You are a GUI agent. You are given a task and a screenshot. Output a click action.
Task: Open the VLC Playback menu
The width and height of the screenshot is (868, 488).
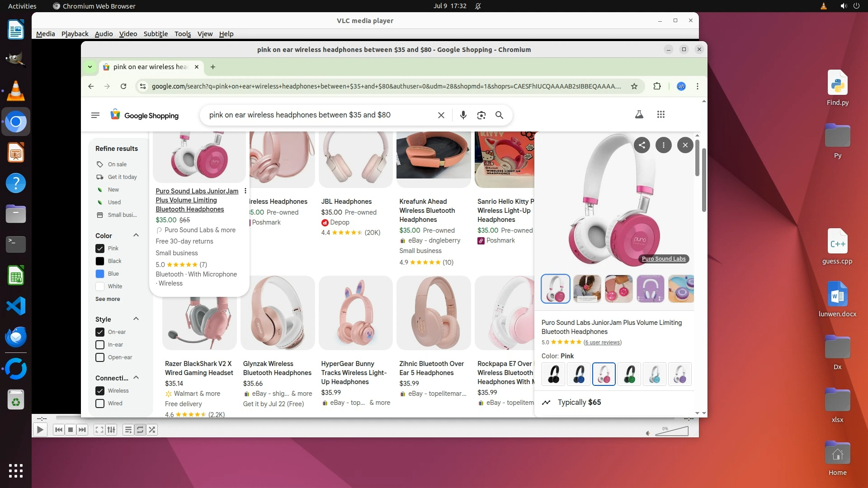75,34
